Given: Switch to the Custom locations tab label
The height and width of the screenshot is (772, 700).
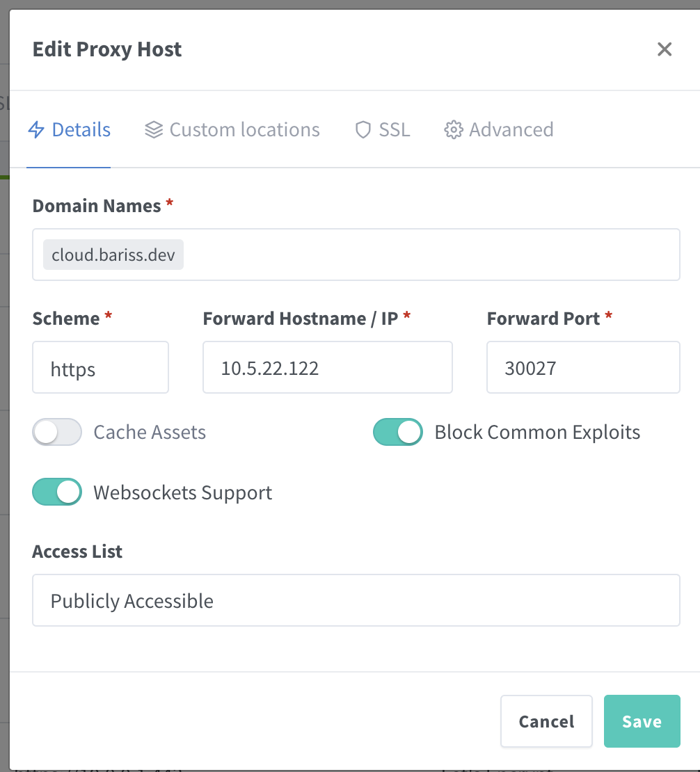Looking at the screenshot, I should pos(244,130).
